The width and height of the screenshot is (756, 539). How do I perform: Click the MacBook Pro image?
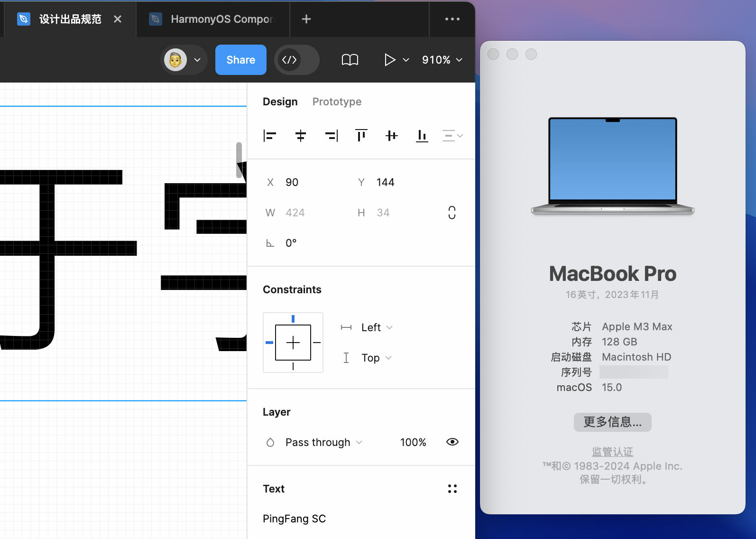coord(613,166)
